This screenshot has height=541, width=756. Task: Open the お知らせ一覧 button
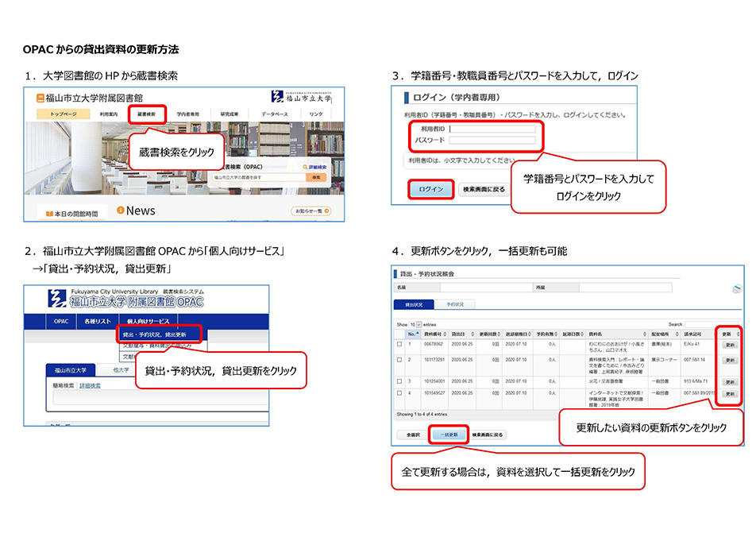[312, 211]
